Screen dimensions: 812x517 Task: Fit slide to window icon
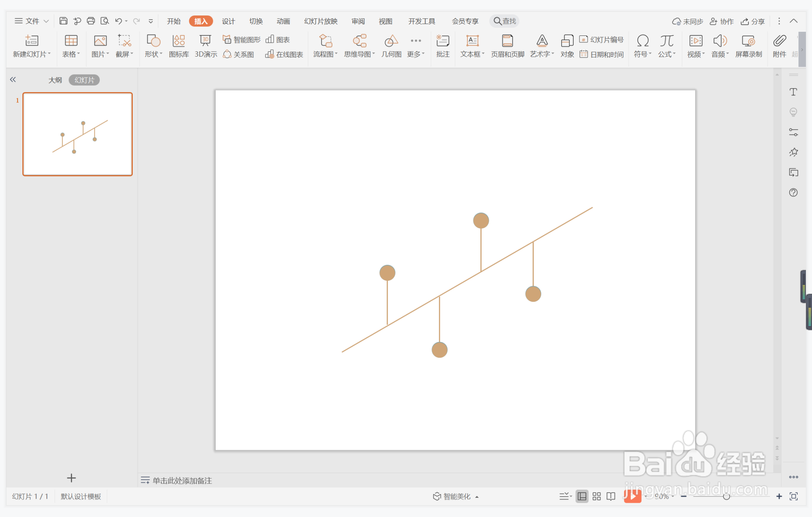point(794,496)
